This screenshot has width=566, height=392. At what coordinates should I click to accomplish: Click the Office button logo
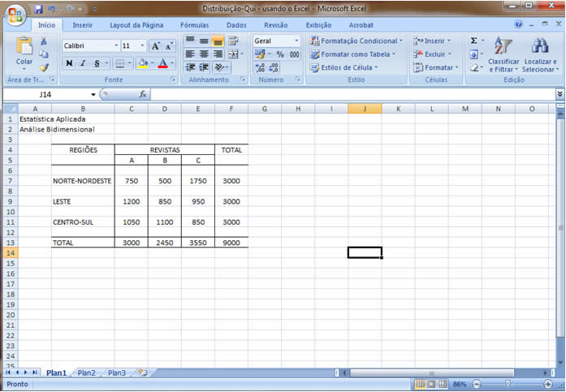[x=15, y=11]
